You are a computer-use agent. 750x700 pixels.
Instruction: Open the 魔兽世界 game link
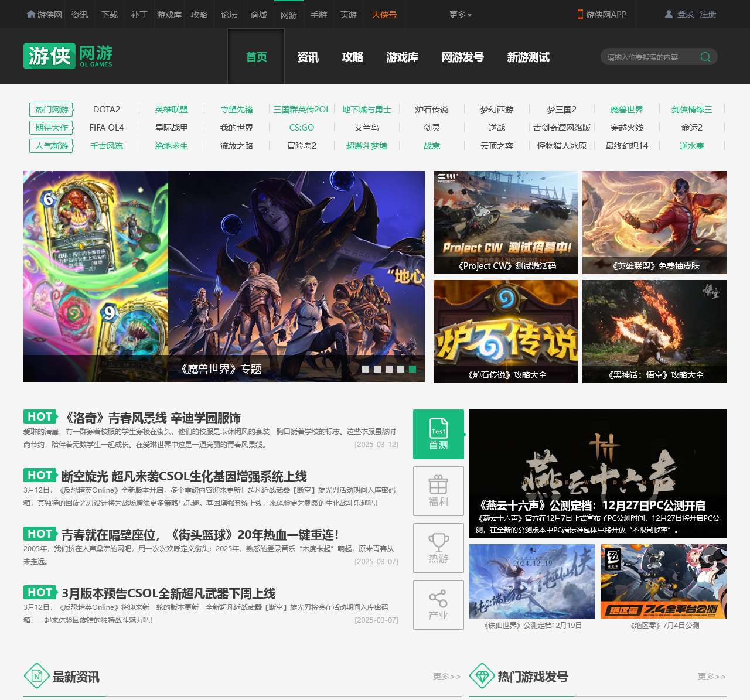click(627, 110)
